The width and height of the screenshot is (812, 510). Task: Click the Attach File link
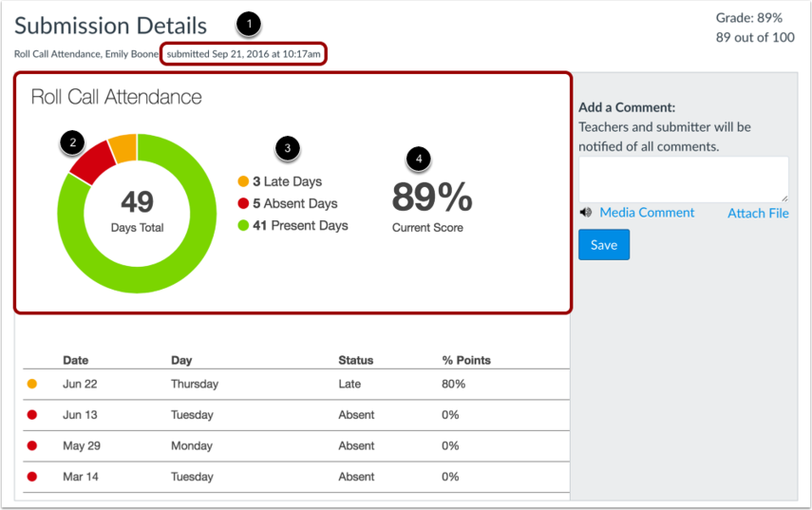point(758,214)
